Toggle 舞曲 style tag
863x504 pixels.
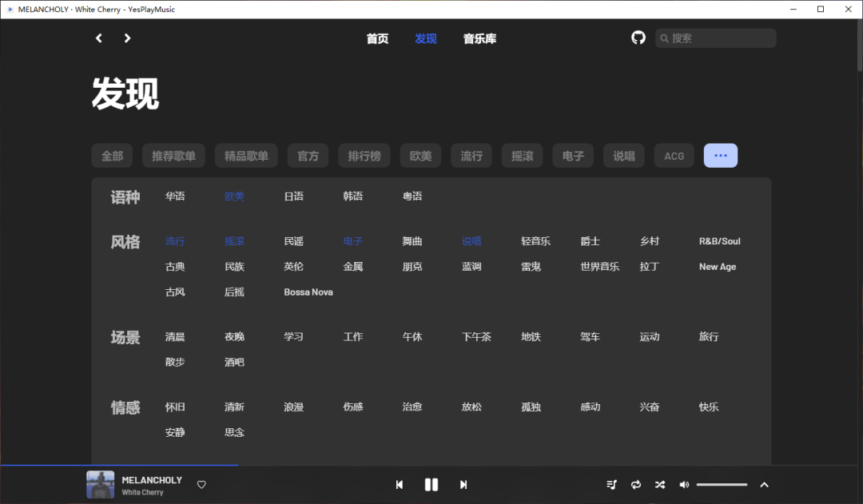412,241
